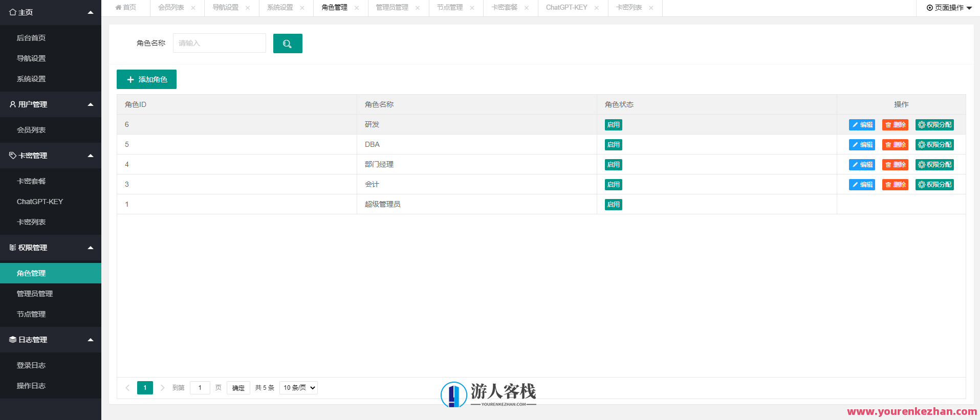980x420 pixels.
Task: Open sidebar 卡密列表 item
Action: click(x=51, y=222)
